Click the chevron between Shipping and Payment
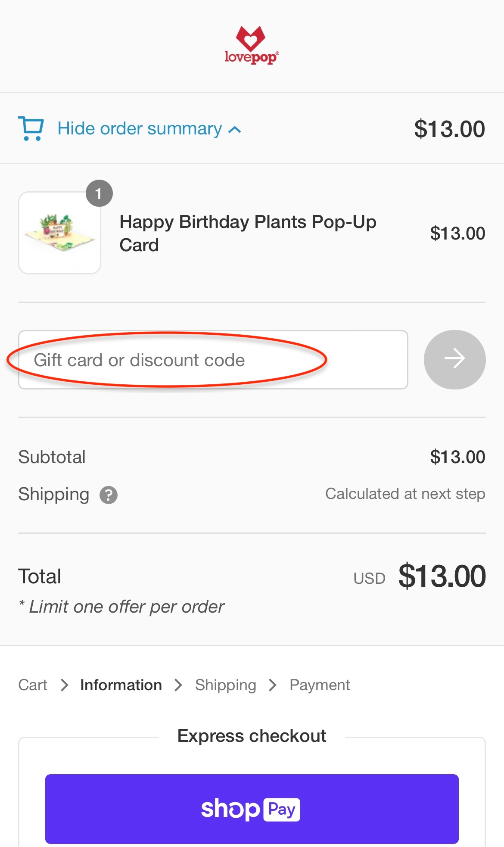This screenshot has height=847, width=504. click(272, 685)
